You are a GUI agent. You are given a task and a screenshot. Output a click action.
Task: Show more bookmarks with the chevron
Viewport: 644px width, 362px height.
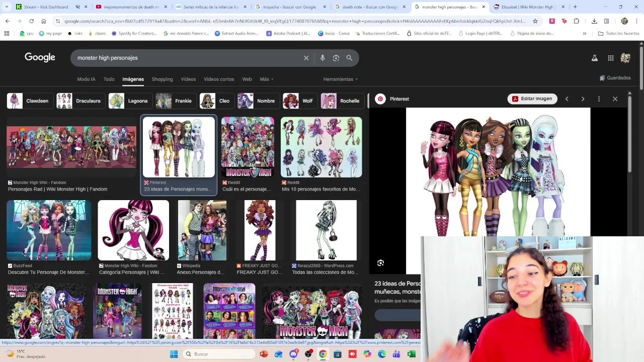(584, 34)
